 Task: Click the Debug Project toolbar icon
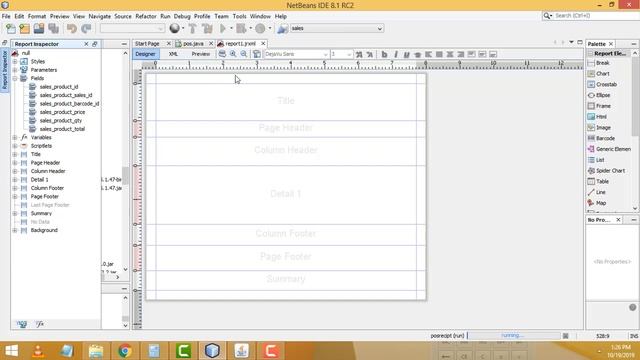241,29
